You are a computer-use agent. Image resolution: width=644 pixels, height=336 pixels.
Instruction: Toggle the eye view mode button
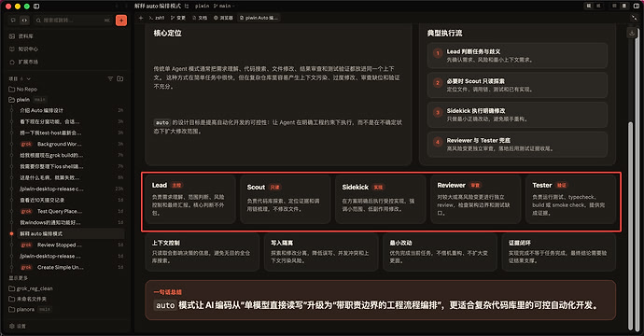pyautogui.click(x=24, y=21)
